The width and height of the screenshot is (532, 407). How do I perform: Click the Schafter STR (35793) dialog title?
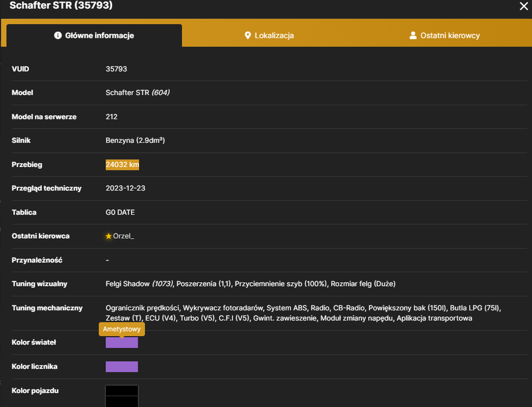tap(61, 5)
